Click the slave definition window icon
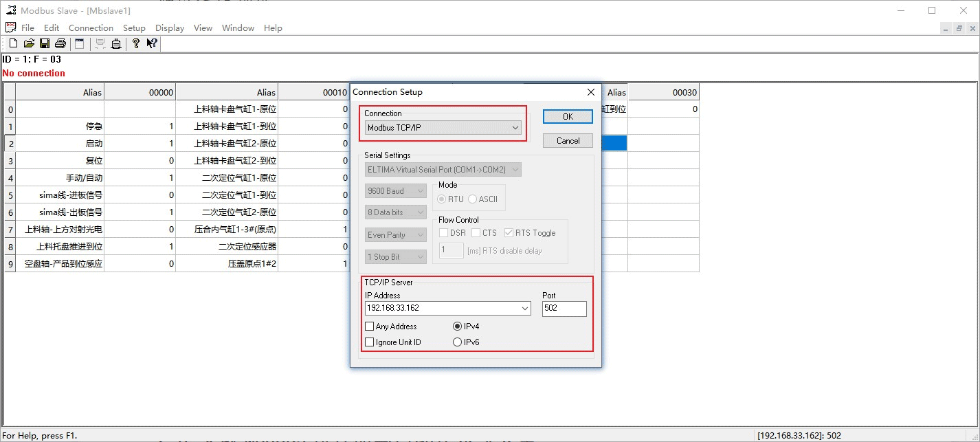This screenshot has height=442, width=980. pos(80,43)
